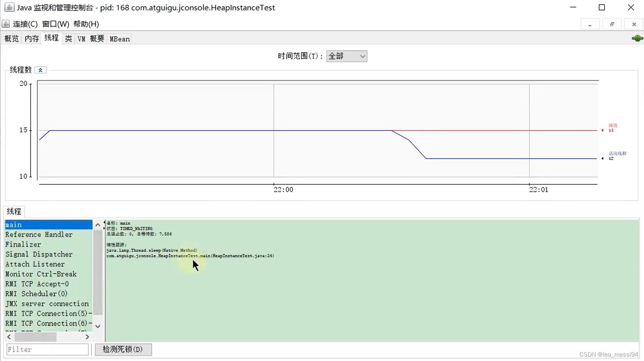Click the green connection status icon

637,39
